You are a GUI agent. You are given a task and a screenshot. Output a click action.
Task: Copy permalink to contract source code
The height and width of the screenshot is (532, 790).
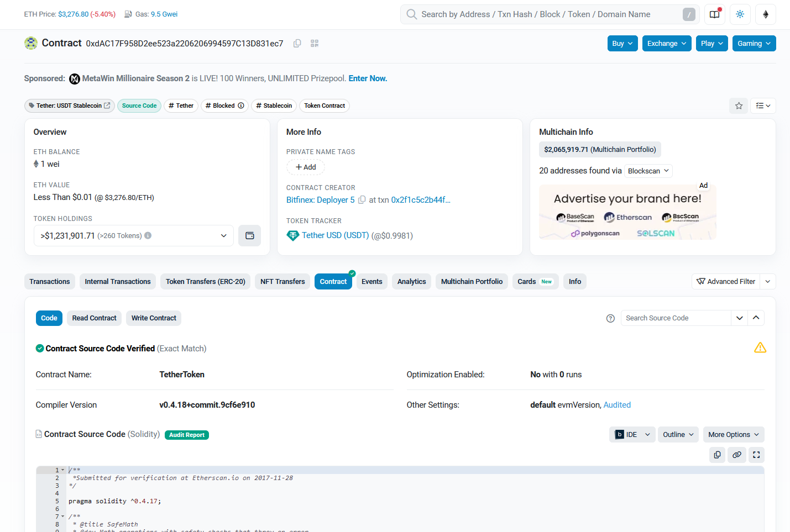point(736,455)
